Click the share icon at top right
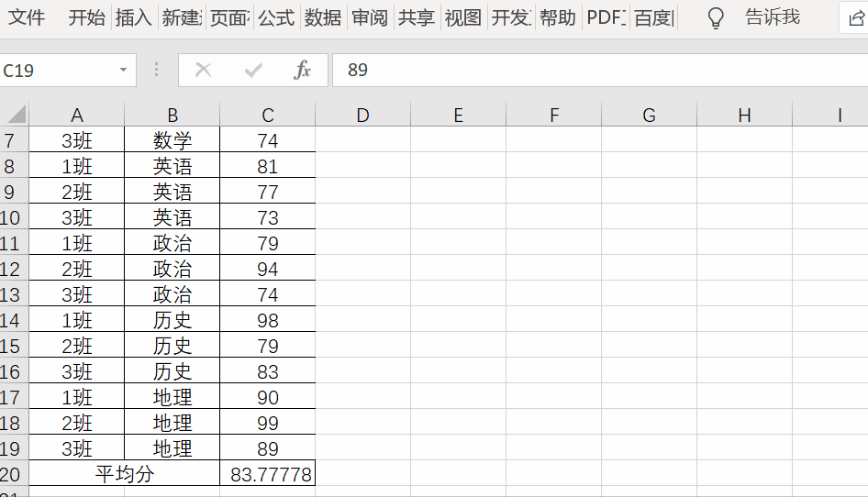Screen dimensions: 868x497 856,18
